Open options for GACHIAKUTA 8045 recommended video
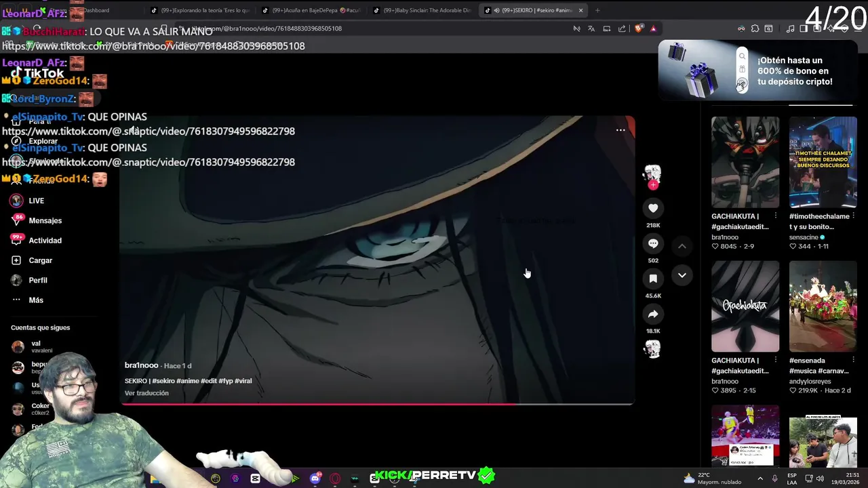This screenshot has height=488, width=868. coord(776,216)
